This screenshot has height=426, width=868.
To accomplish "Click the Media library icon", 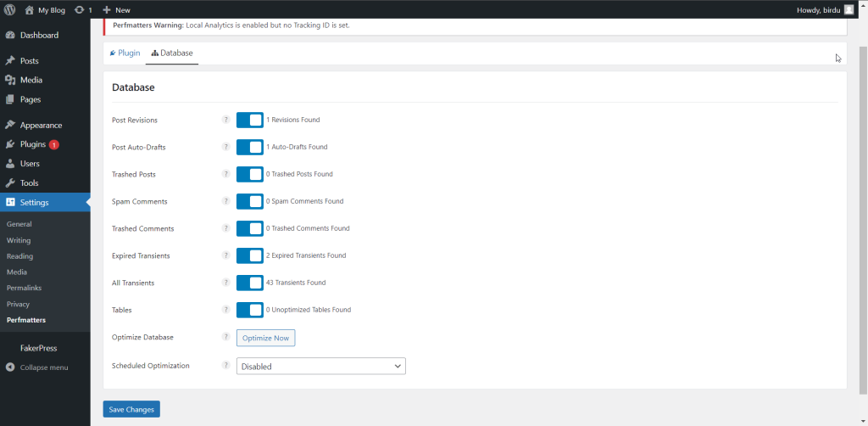I will (10, 80).
